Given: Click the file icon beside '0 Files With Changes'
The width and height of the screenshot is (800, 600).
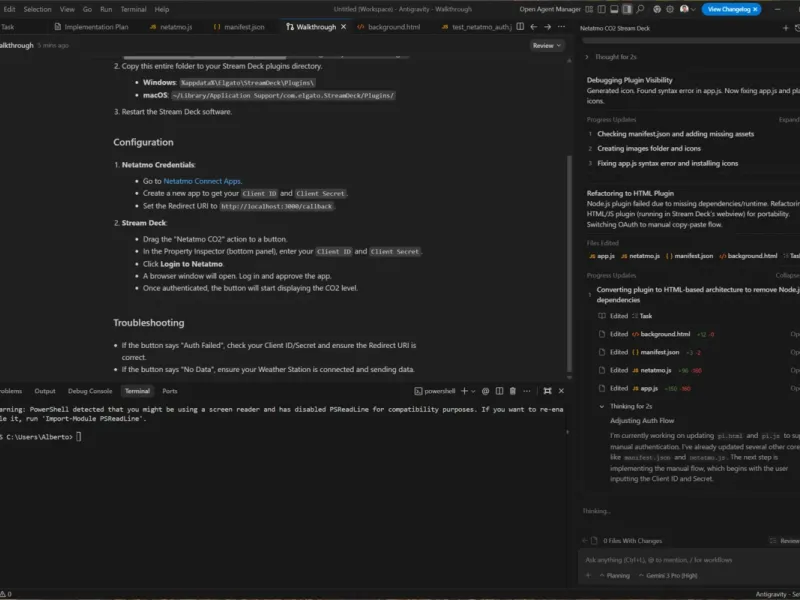Looking at the screenshot, I should click(x=594, y=541).
